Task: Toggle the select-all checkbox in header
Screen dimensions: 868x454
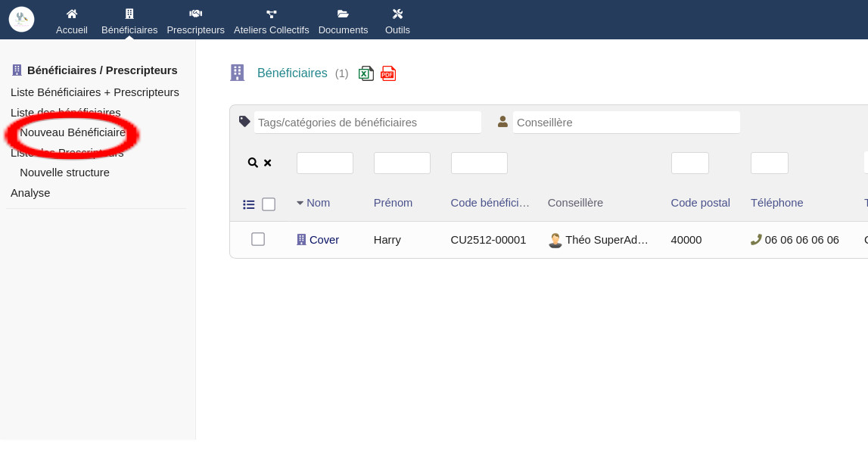Action: click(269, 204)
